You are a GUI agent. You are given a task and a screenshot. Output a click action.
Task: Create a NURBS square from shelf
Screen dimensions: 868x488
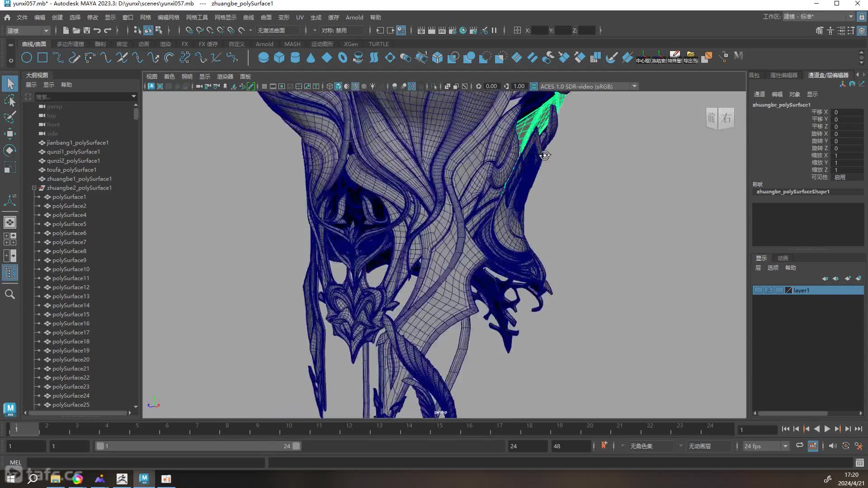tap(42, 57)
